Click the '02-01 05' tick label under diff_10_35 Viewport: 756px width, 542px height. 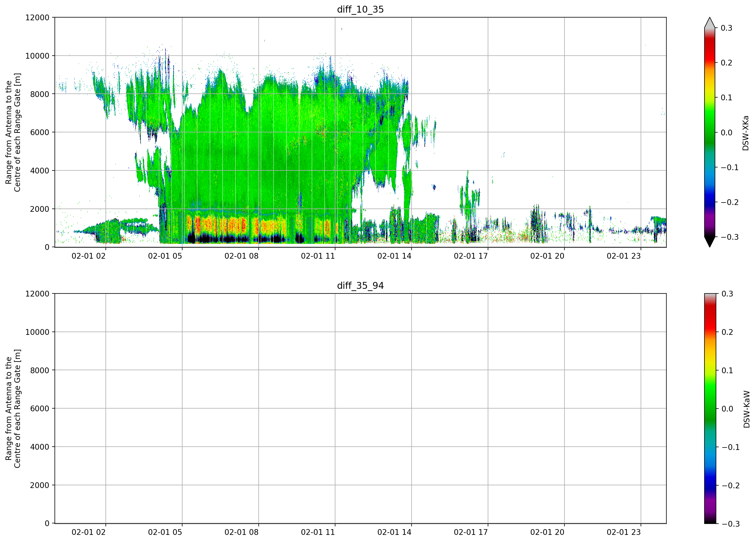point(165,256)
